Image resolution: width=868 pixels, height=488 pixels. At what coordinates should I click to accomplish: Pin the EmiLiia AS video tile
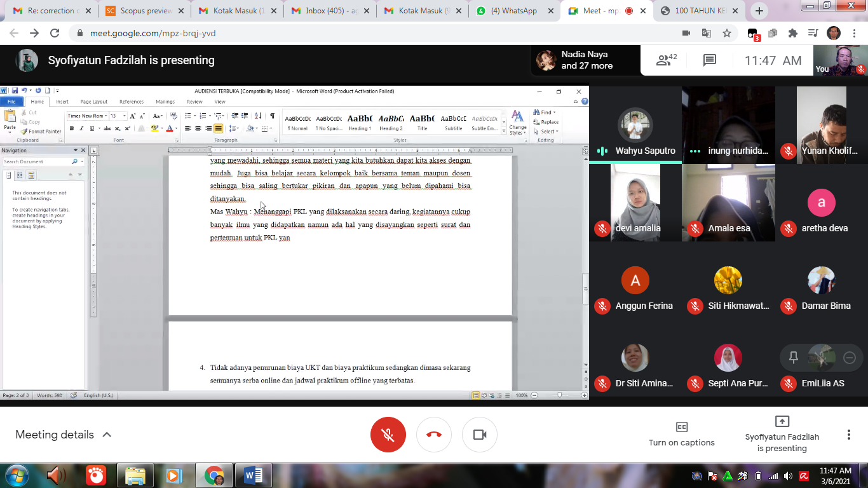click(793, 358)
